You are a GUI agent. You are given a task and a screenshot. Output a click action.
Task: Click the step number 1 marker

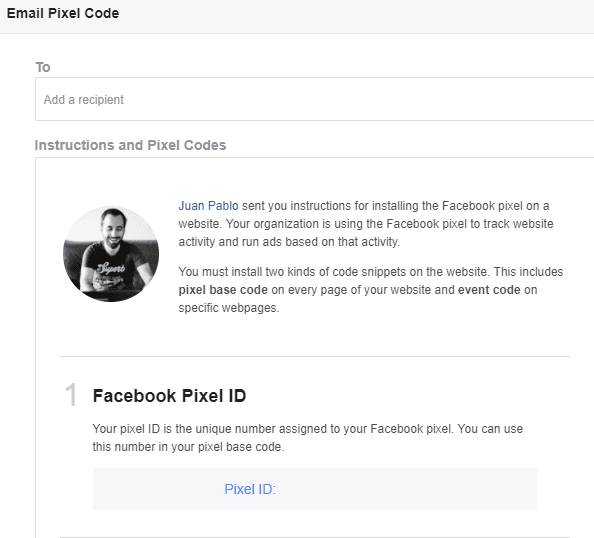(x=71, y=395)
